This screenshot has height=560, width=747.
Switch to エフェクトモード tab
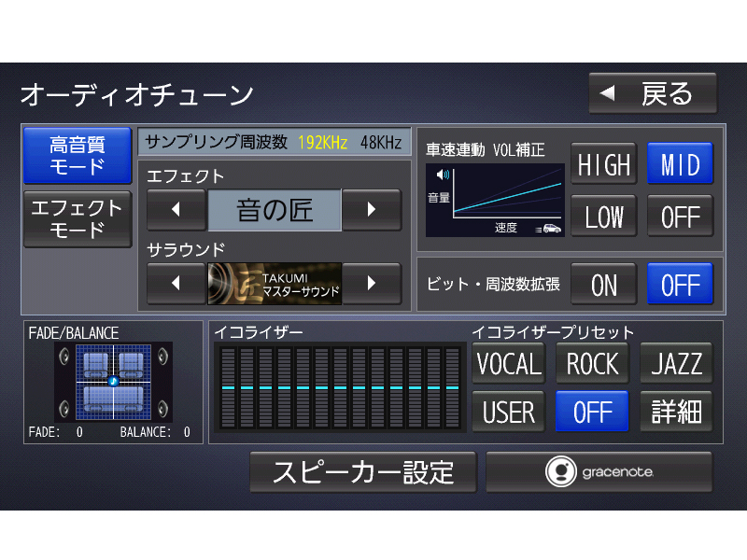[78, 219]
